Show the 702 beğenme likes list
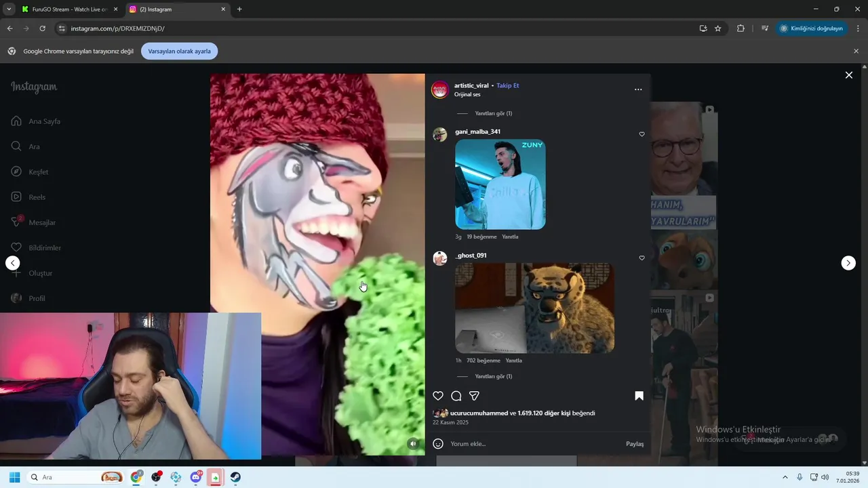Image resolution: width=868 pixels, height=488 pixels. (x=484, y=361)
